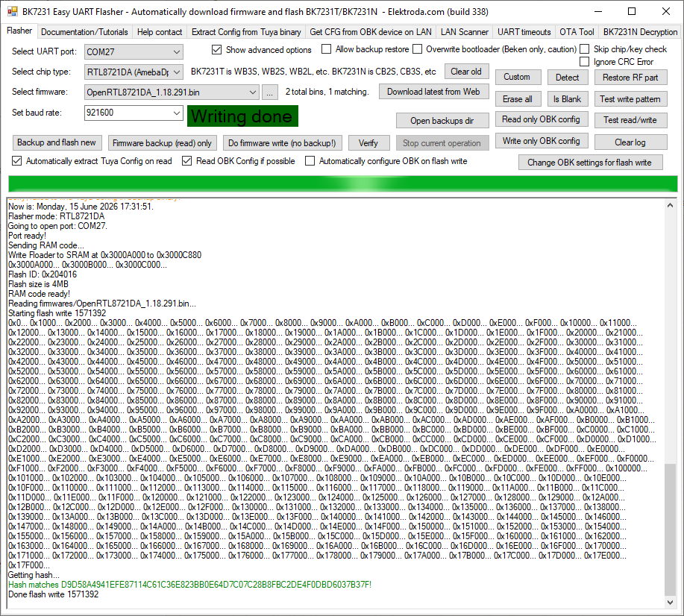Click 'Done flash write 1571392' log line
The width and height of the screenshot is (684, 616).
point(53,594)
